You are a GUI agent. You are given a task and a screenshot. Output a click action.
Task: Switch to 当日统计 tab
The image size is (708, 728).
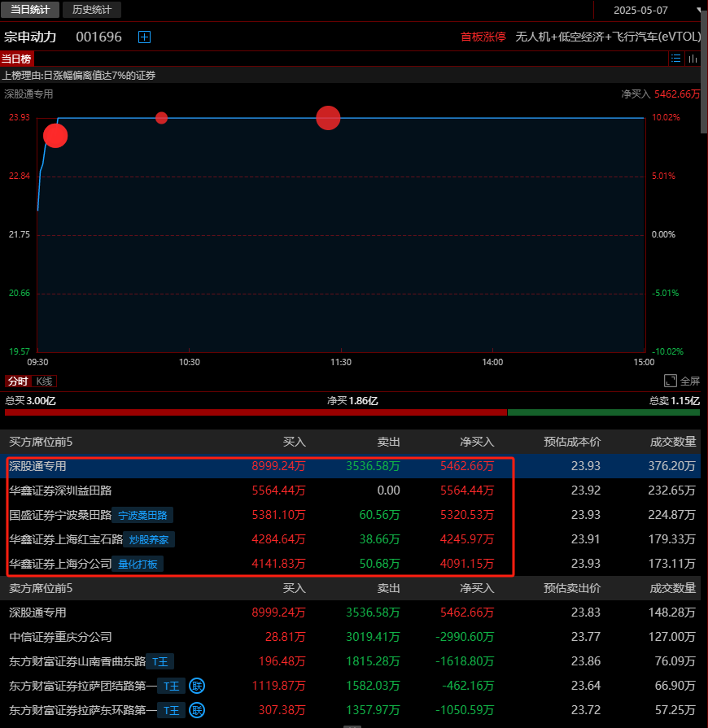[30, 9]
